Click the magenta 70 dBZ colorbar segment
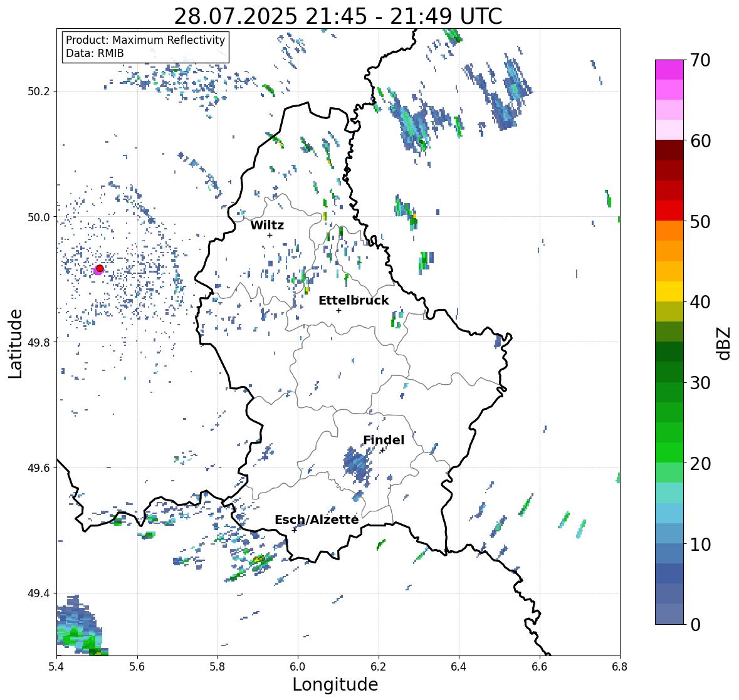739x700 pixels. click(x=669, y=70)
